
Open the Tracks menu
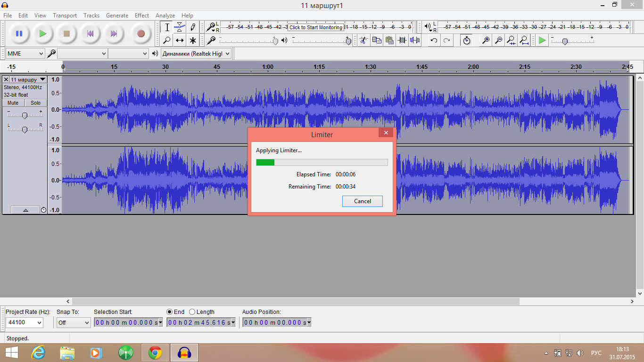click(x=91, y=16)
